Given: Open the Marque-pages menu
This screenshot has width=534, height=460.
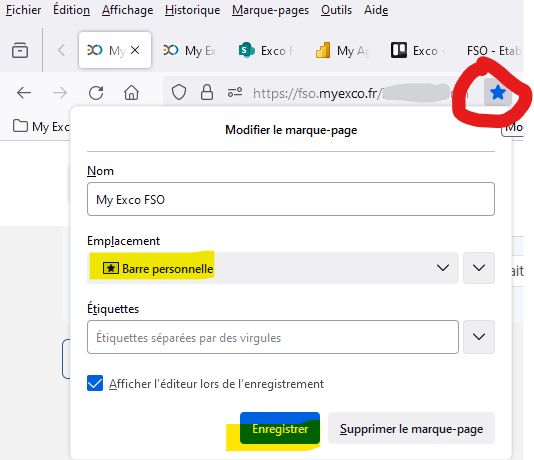Looking at the screenshot, I should 271,10.
